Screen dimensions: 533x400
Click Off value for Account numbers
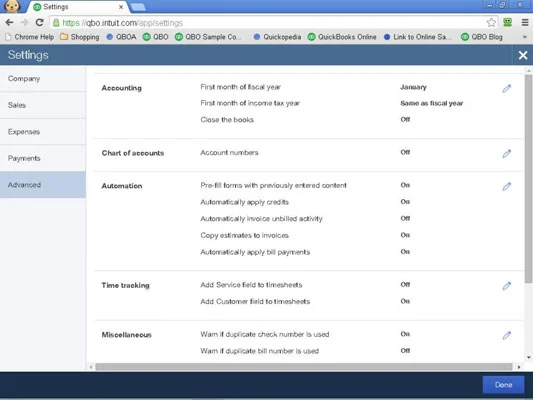click(x=405, y=152)
